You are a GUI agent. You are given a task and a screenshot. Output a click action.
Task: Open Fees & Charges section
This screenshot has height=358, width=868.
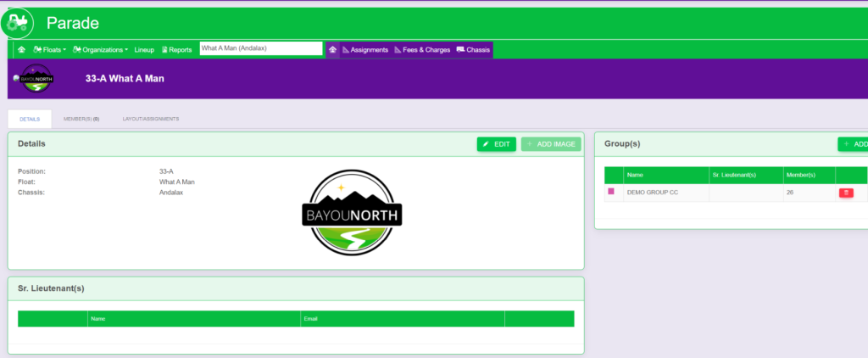coord(422,50)
